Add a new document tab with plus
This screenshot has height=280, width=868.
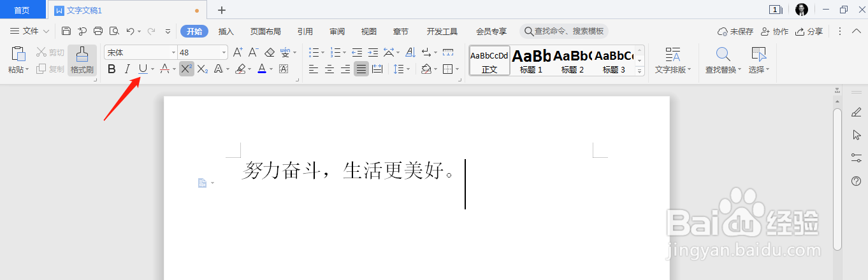222,10
